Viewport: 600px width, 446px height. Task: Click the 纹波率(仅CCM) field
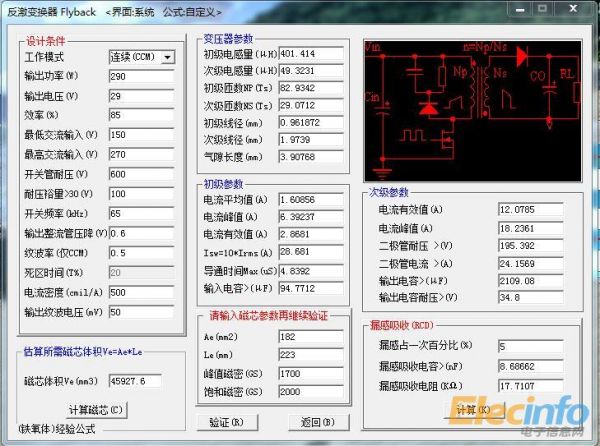142,253
